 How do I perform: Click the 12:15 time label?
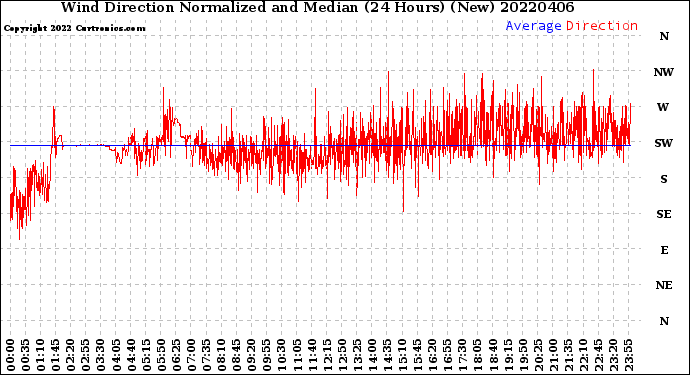pyautogui.click(x=327, y=355)
